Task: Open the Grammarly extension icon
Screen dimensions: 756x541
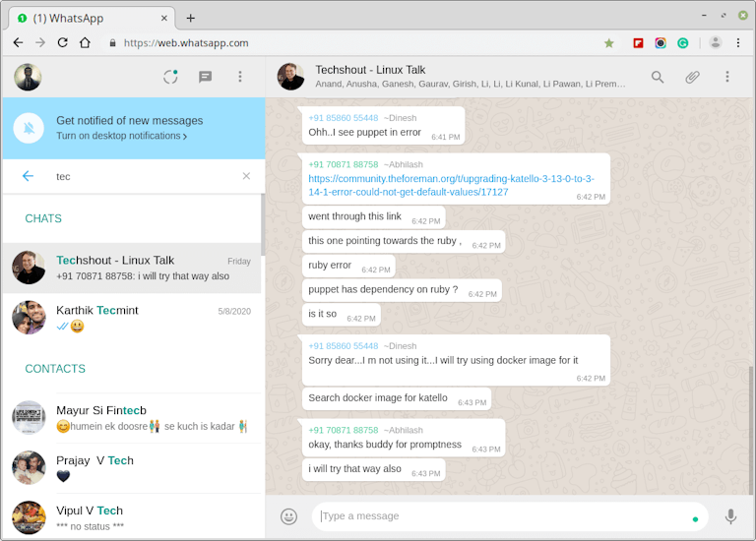Action: point(683,43)
